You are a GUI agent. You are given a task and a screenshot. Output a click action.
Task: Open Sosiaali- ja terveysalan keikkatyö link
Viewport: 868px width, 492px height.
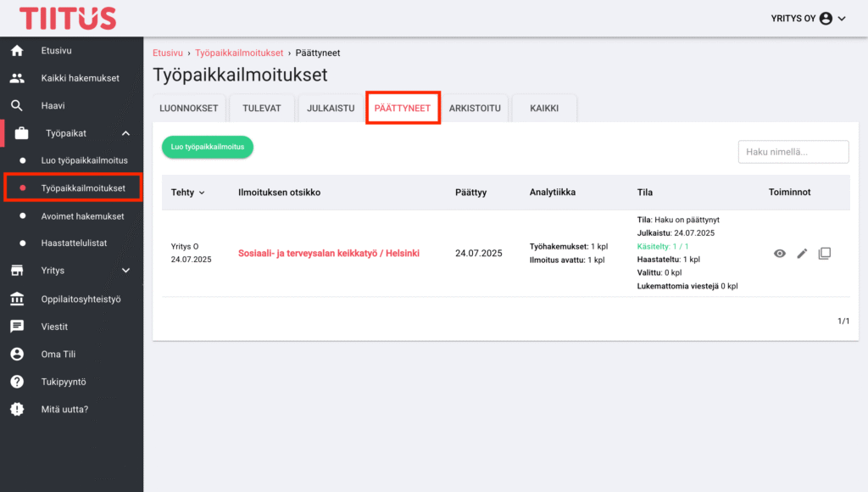329,253
